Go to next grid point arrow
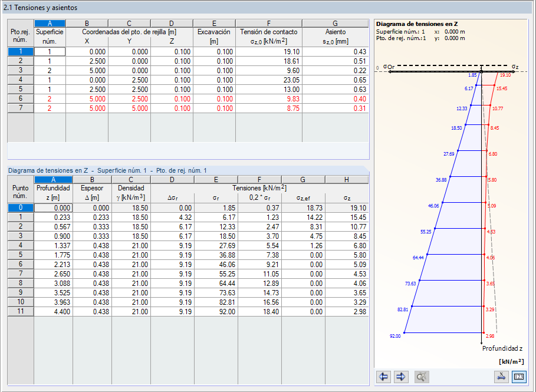This screenshot has width=536, height=392. [x=400, y=377]
